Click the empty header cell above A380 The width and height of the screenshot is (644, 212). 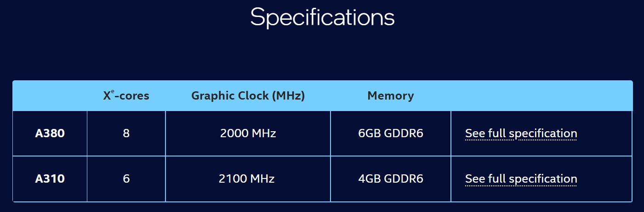click(50, 96)
